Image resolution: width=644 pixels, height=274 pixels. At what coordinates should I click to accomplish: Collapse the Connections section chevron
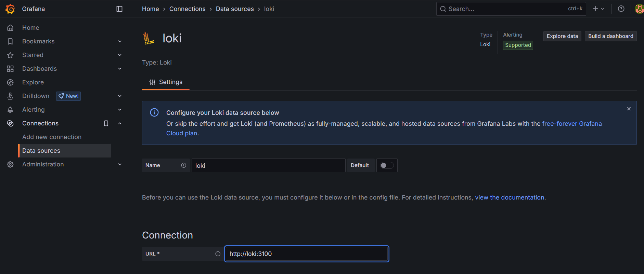120,123
